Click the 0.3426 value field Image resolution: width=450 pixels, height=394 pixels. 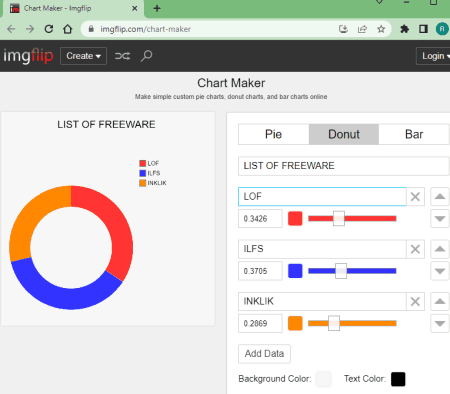(x=260, y=219)
